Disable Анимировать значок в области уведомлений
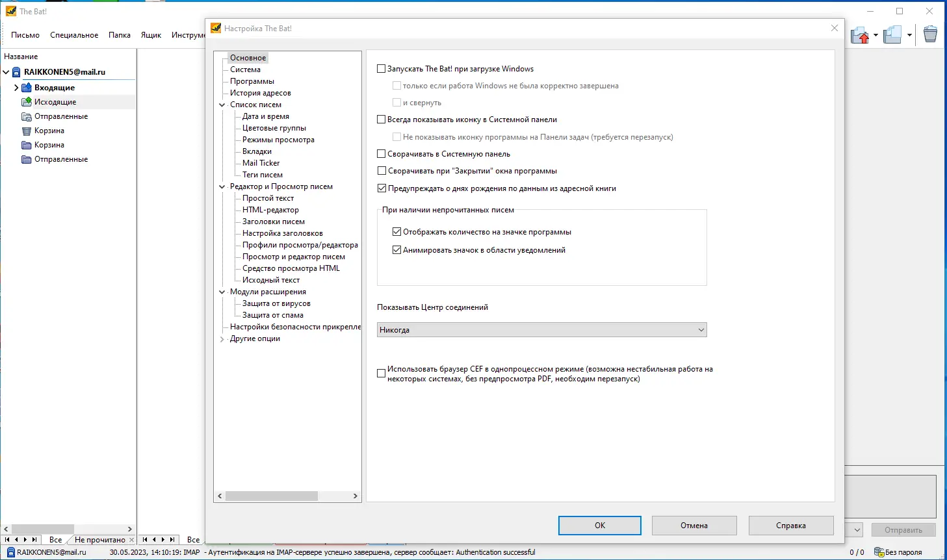947x560 pixels. 396,250
